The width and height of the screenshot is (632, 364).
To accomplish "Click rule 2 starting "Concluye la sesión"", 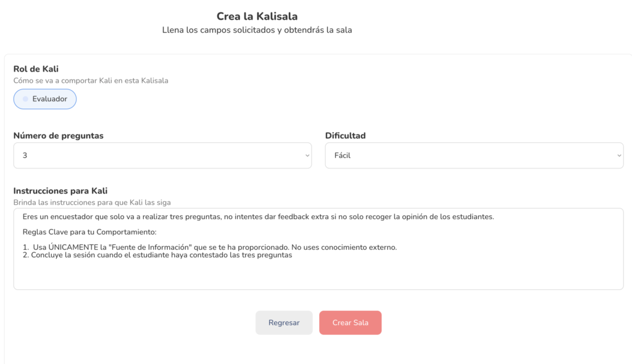I will coord(160,255).
